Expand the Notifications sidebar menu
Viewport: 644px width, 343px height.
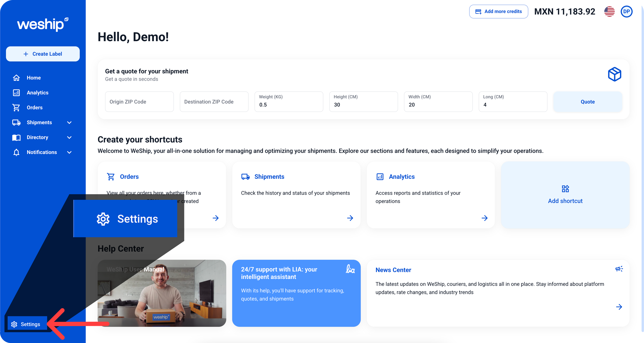(69, 152)
